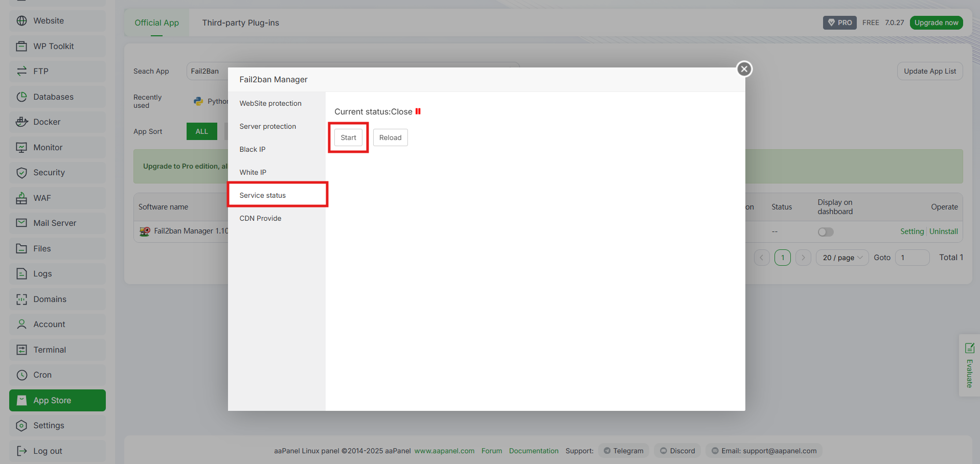Switch to the Official App tab
The image size is (980, 464).
(x=157, y=22)
